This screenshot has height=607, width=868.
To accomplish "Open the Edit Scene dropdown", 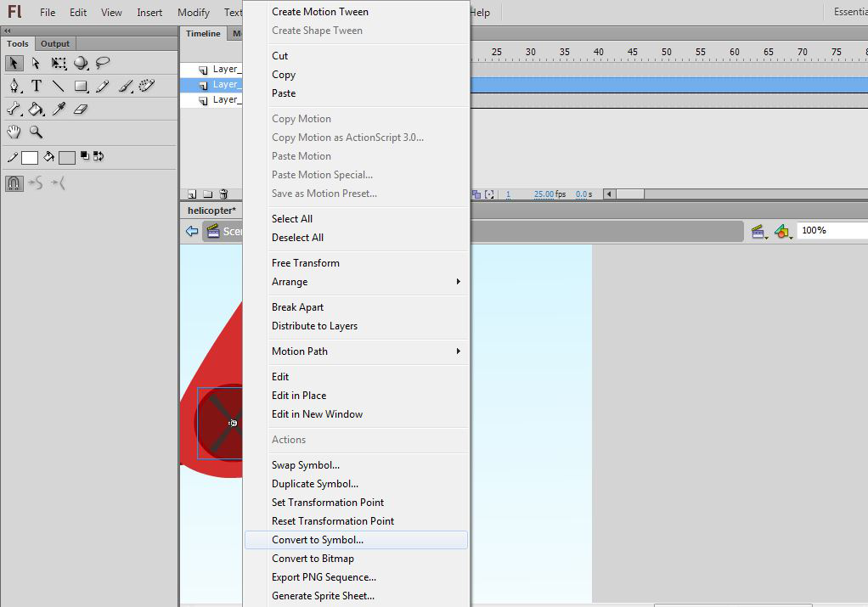I will point(757,231).
